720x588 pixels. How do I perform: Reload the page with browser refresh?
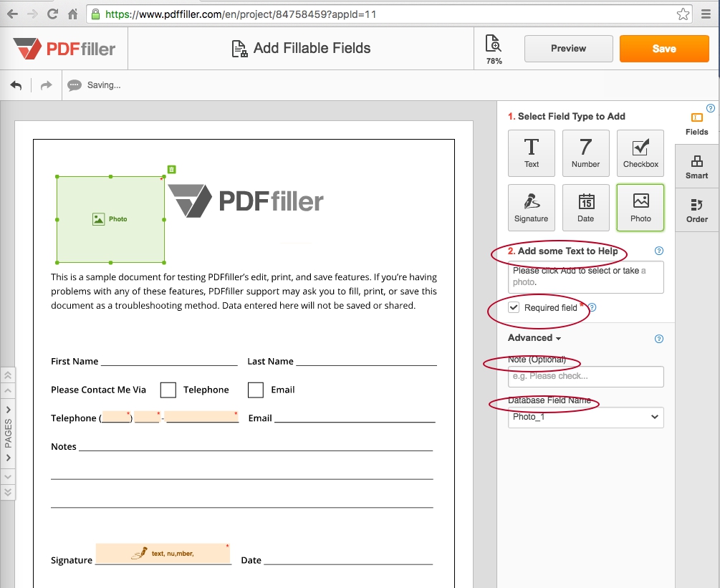52,14
